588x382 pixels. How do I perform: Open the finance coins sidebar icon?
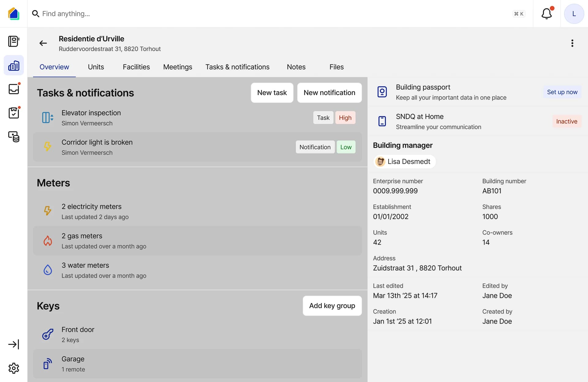(14, 137)
